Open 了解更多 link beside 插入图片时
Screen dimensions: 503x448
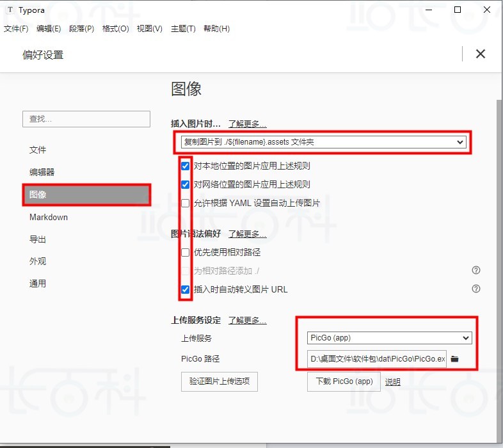(x=247, y=124)
